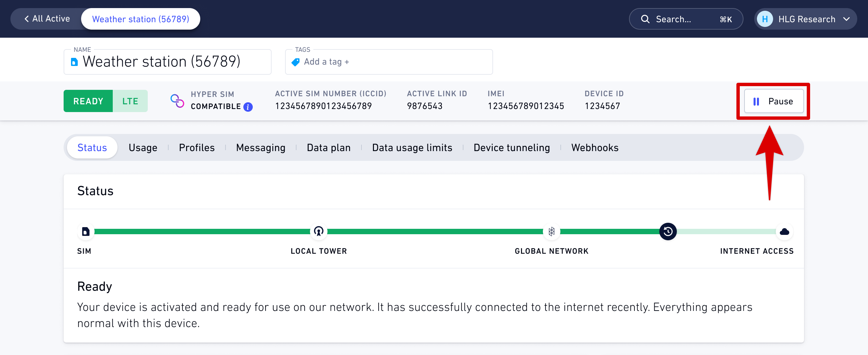Go back to All Active devices

[x=47, y=19]
